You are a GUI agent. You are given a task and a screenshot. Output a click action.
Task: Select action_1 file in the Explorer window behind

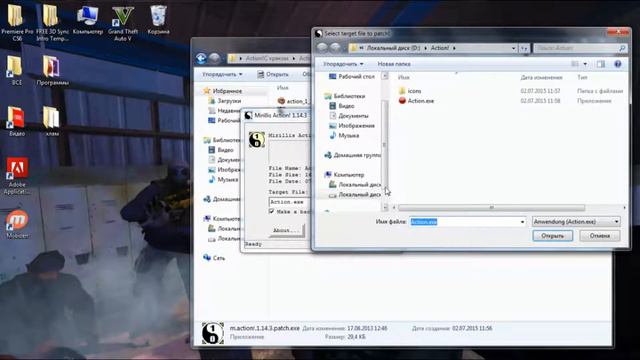point(293,101)
